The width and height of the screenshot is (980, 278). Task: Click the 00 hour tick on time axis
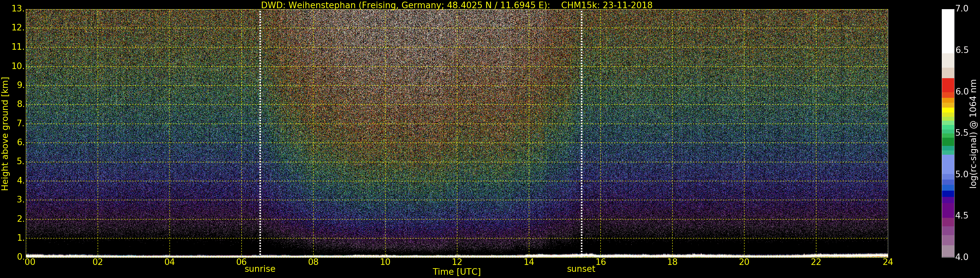point(30,262)
